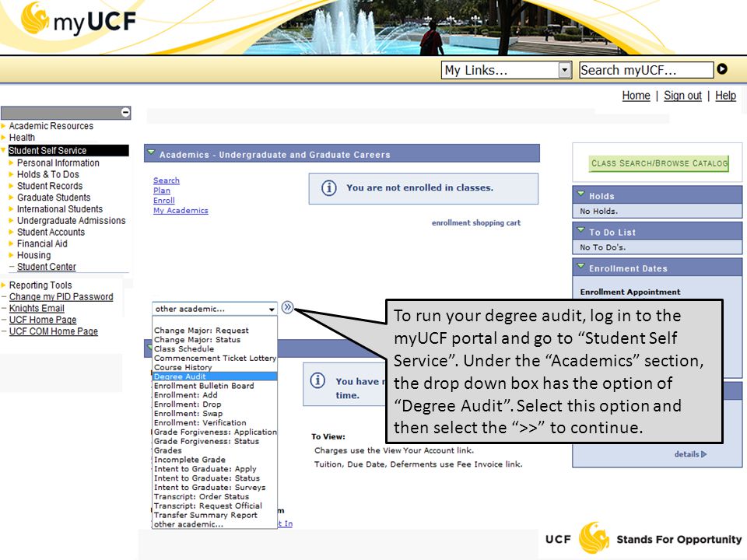Expand International Students submenu
Screen dimensions: 747x560
pos(60,209)
